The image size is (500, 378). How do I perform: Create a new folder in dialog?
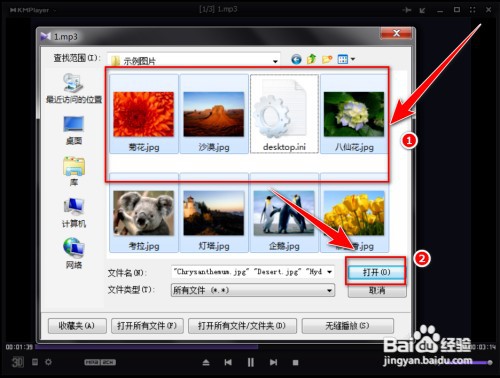[327, 59]
